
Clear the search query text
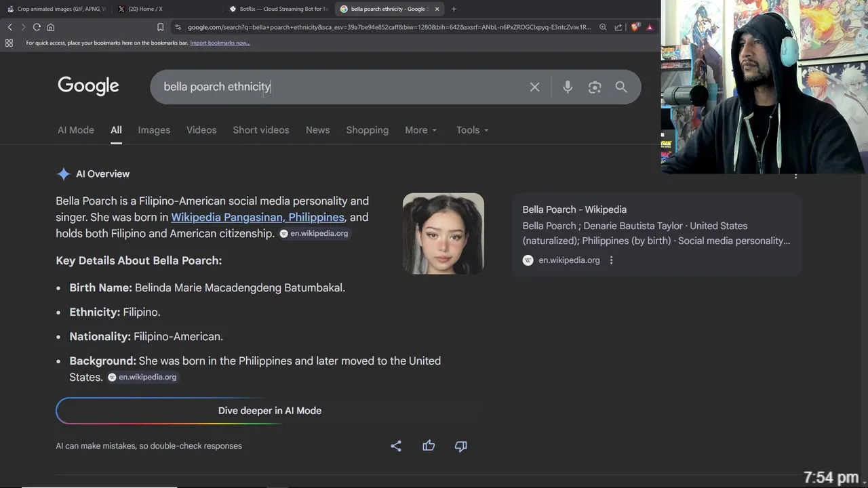(534, 87)
